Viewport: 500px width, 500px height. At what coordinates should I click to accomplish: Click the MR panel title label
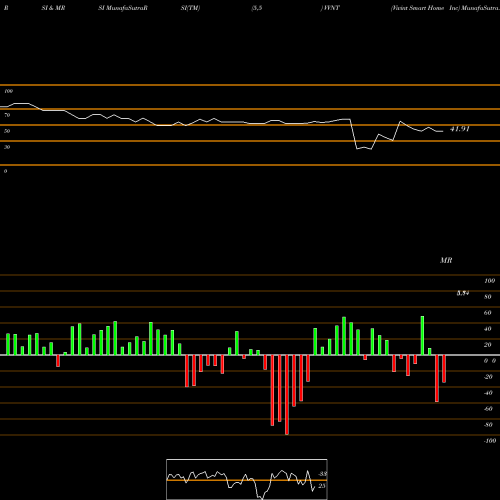pos(446,260)
